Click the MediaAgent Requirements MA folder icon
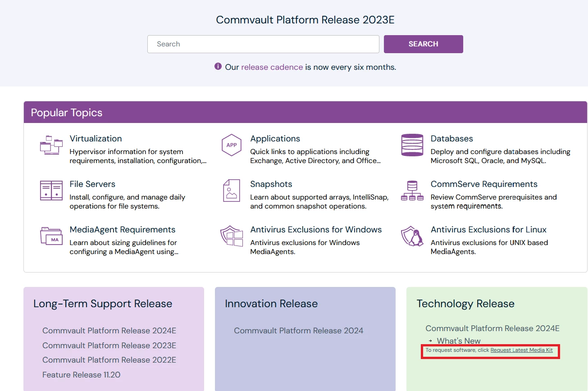588x391 pixels. [x=51, y=236]
